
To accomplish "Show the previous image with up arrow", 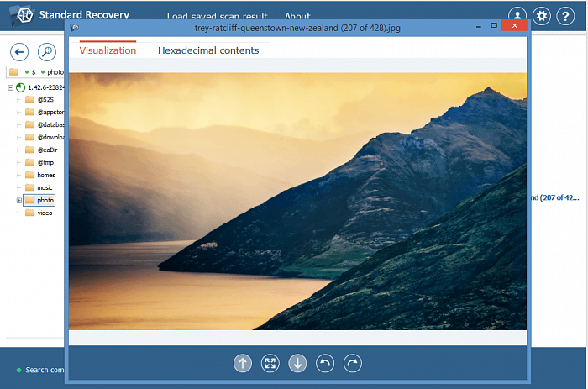I will click(242, 363).
